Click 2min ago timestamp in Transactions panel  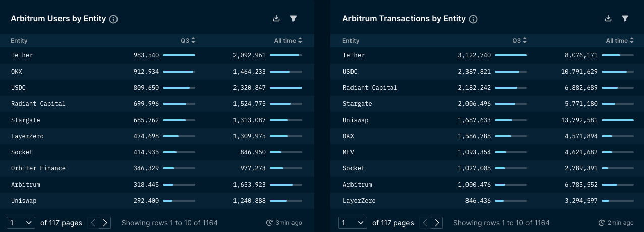point(621,223)
